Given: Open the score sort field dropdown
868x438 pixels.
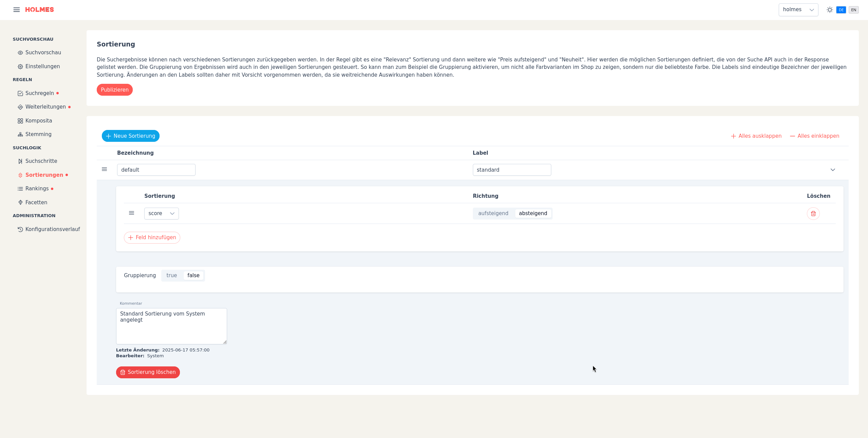Looking at the screenshot, I should pos(161,213).
